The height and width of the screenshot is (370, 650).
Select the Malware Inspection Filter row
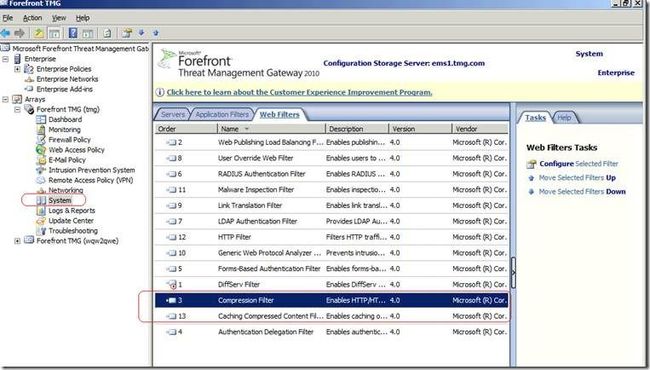click(332, 190)
